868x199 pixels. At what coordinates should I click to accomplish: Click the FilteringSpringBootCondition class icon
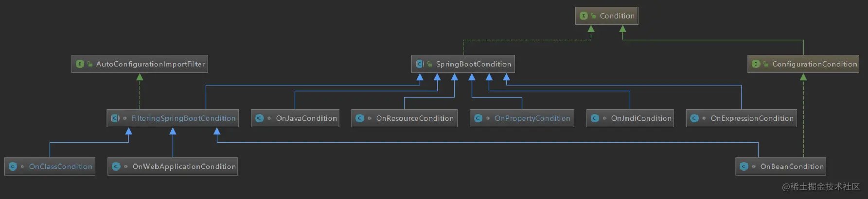pos(115,118)
